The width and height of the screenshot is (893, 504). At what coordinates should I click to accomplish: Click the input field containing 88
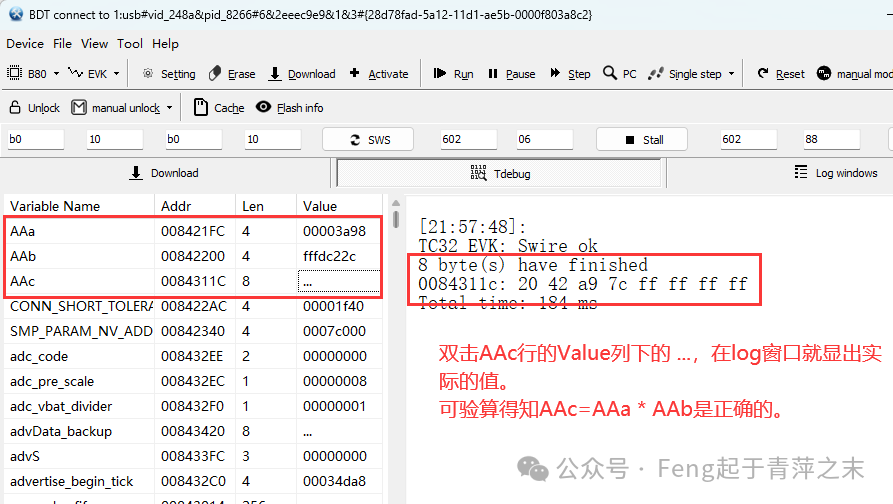[x=831, y=140]
